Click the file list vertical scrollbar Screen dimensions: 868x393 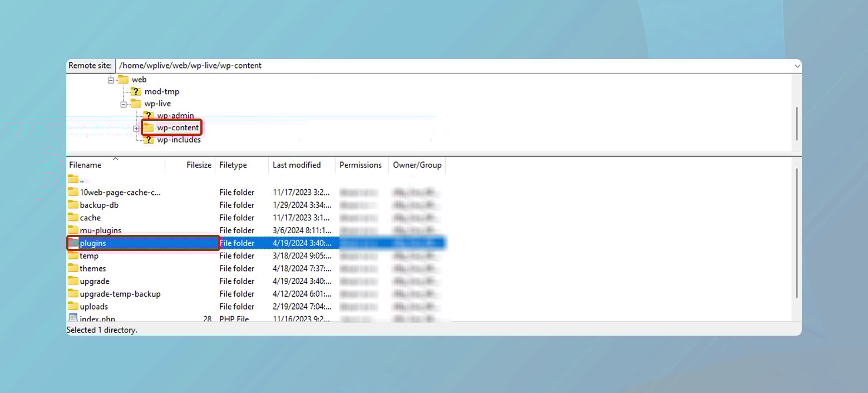point(797,234)
